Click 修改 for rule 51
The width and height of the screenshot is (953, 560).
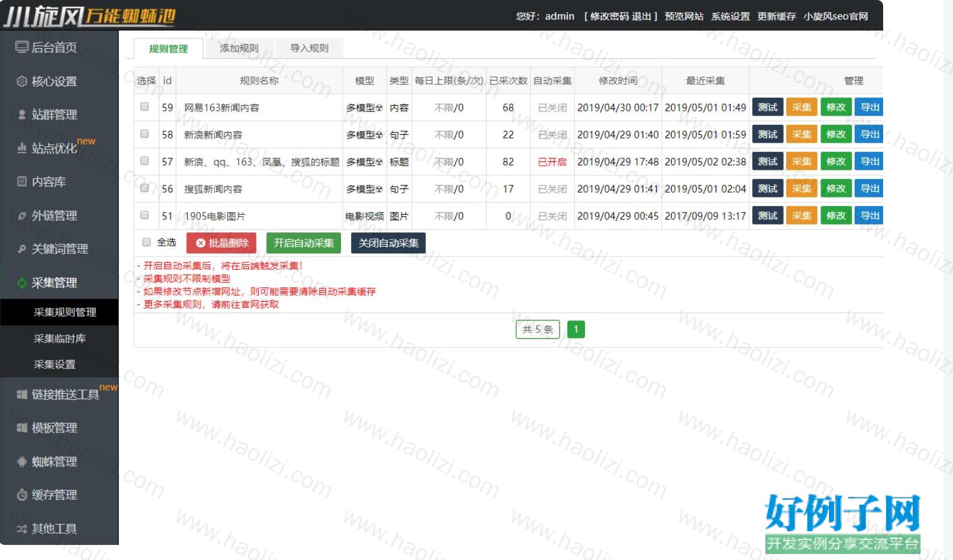[836, 216]
